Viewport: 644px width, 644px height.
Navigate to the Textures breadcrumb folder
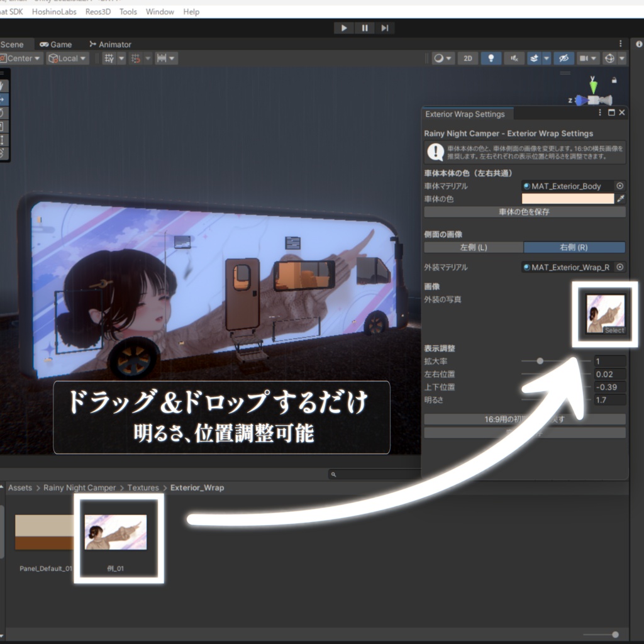(x=143, y=487)
